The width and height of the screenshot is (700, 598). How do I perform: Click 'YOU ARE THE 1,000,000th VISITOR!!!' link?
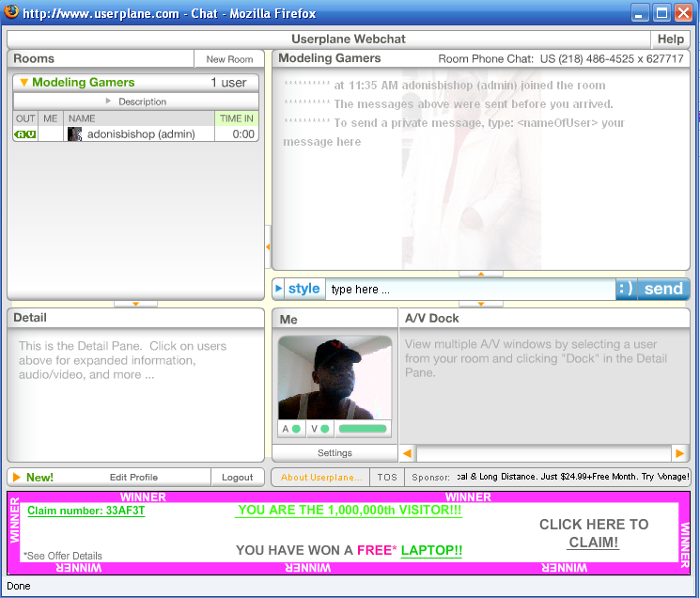pos(350,510)
